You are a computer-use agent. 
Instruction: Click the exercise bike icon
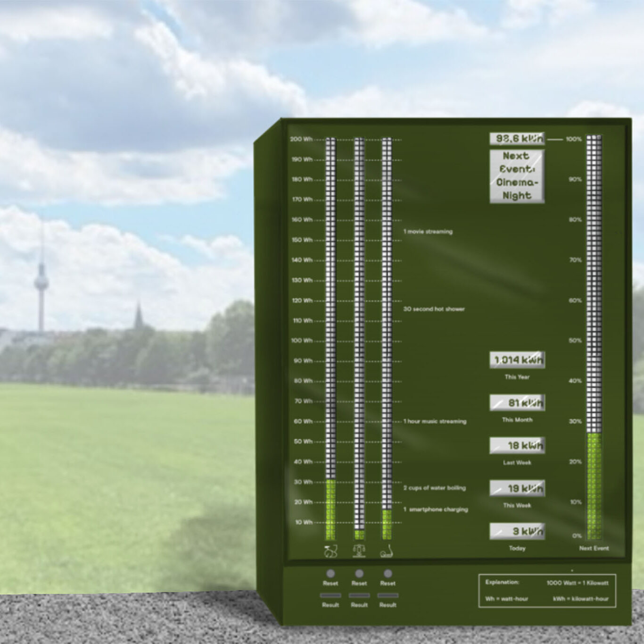click(330, 551)
